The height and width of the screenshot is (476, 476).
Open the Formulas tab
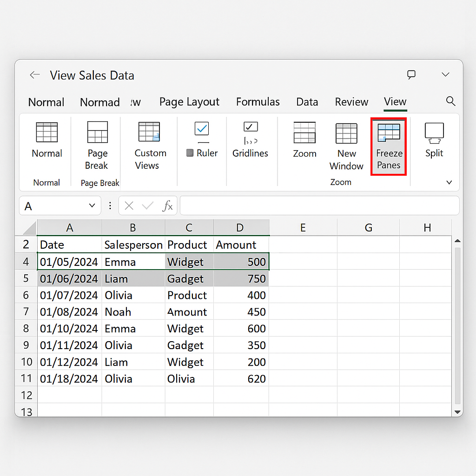tap(258, 102)
